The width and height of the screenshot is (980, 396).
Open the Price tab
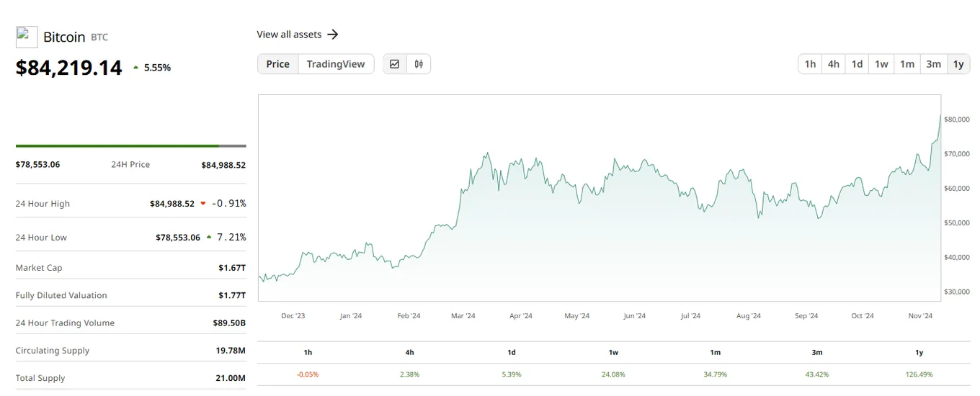(x=278, y=64)
